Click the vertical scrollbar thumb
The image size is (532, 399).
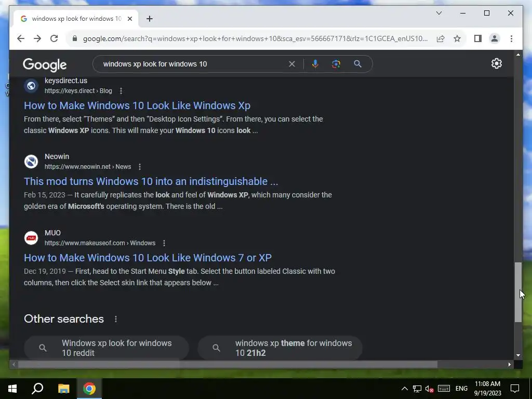click(518, 292)
